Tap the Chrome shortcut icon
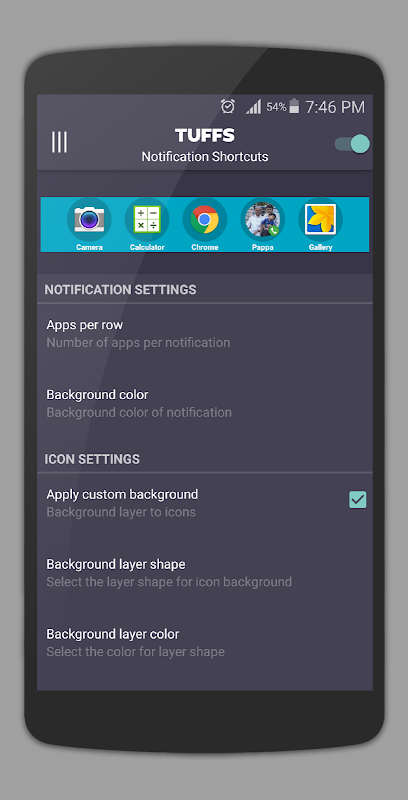 pyautogui.click(x=205, y=219)
